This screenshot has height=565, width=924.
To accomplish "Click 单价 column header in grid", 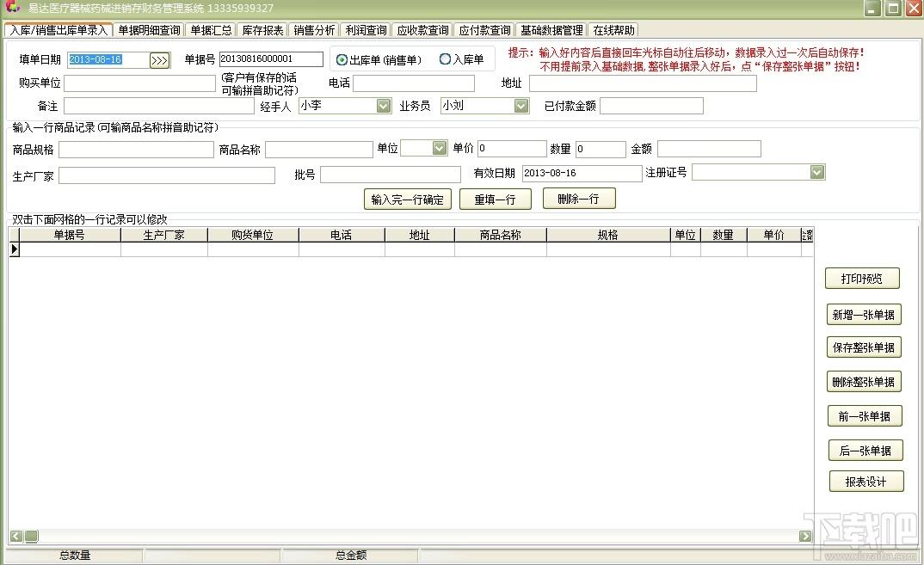I will tap(773, 235).
